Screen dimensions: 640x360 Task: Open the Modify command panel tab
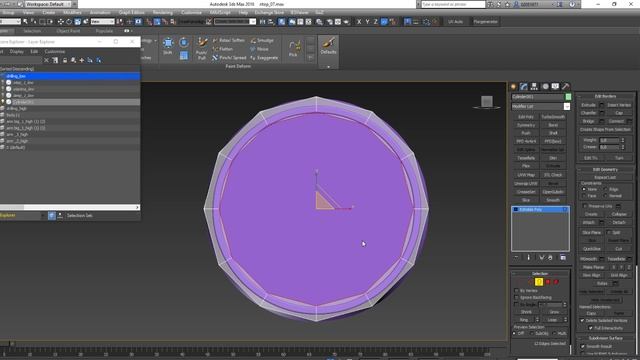524,87
